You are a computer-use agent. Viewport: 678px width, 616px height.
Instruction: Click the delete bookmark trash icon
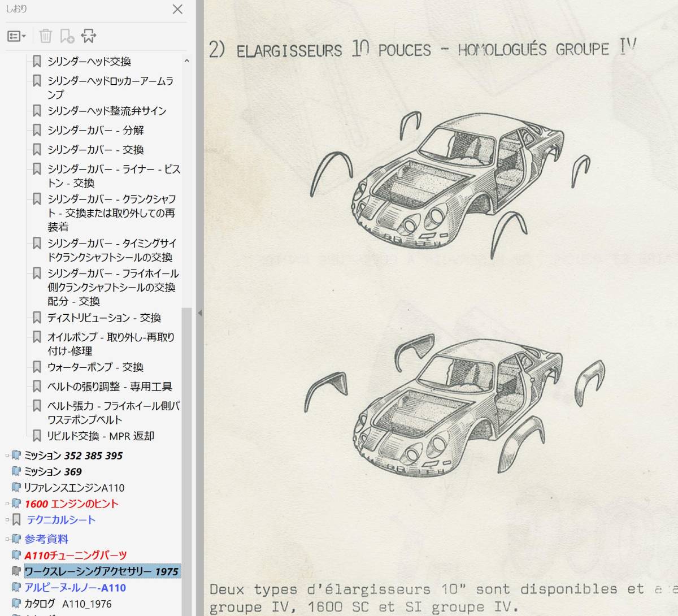(46, 36)
